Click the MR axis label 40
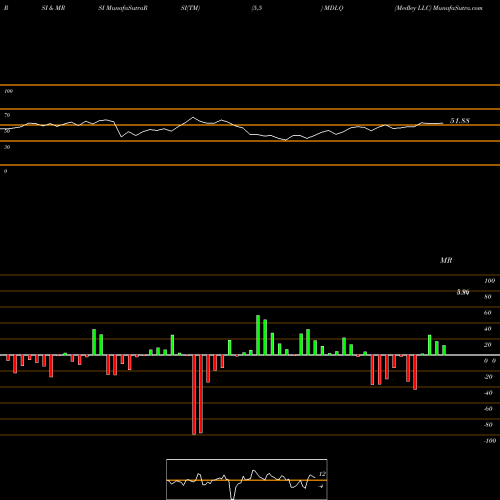 (487, 329)
